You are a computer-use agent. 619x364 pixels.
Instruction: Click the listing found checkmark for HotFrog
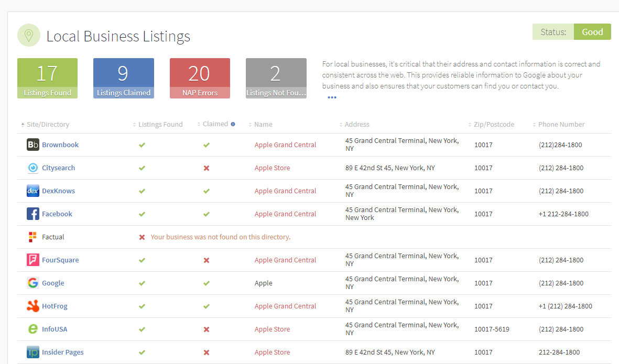tap(142, 306)
